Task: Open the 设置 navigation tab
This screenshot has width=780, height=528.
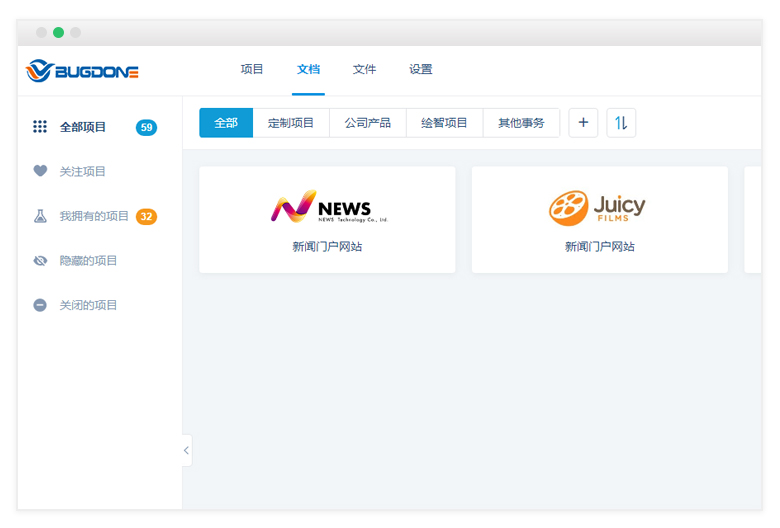Action: [421, 70]
